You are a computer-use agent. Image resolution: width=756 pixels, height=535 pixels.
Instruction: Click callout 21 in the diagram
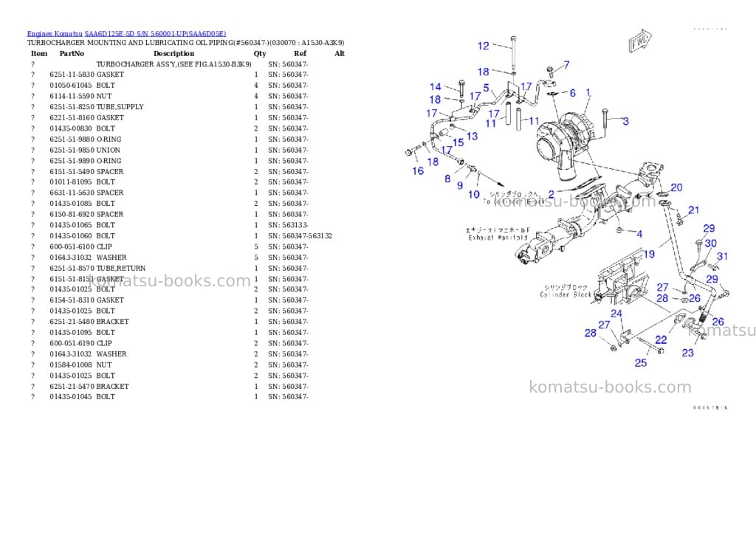tap(694, 210)
